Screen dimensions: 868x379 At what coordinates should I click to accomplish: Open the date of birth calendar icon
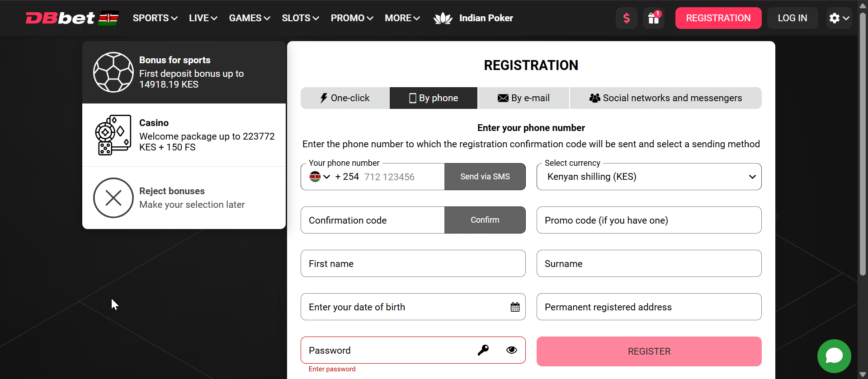[515, 307]
